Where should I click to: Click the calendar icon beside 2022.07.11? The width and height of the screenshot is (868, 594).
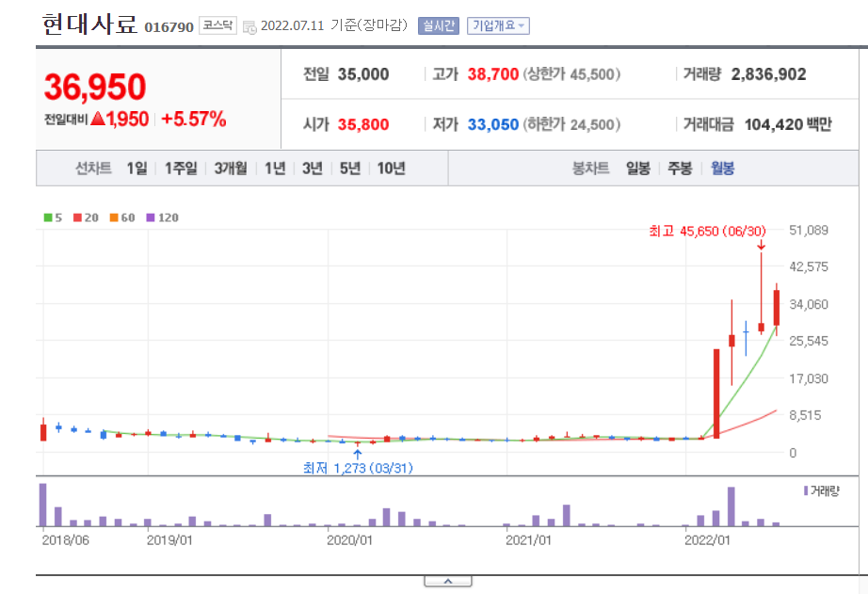click(249, 26)
